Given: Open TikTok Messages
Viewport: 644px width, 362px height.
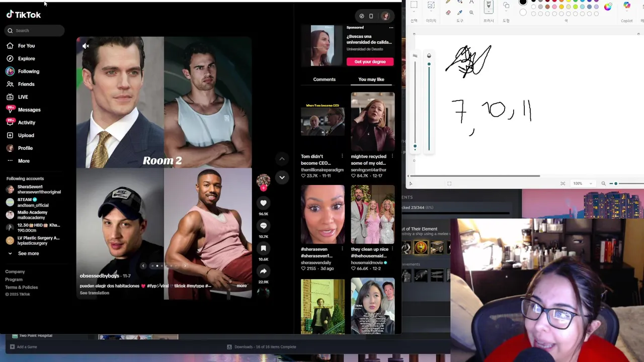Looking at the screenshot, I should tap(29, 110).
